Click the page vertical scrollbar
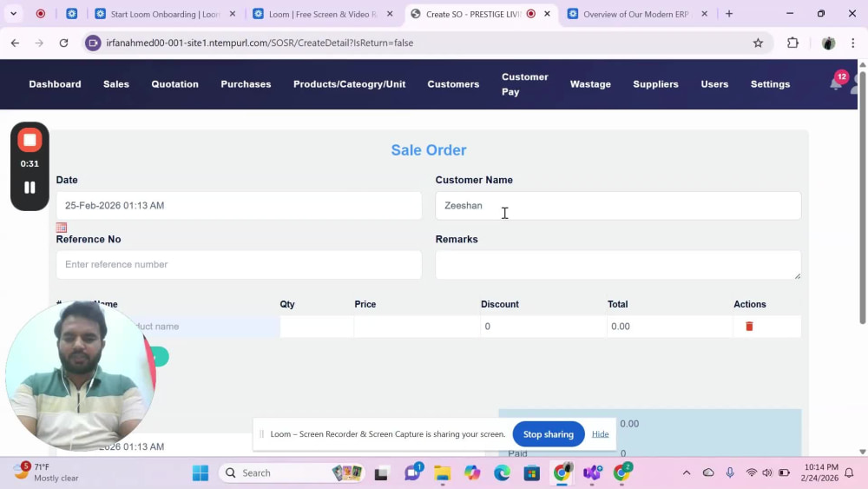This screenshot has width=868, height=489. point(863,200)
